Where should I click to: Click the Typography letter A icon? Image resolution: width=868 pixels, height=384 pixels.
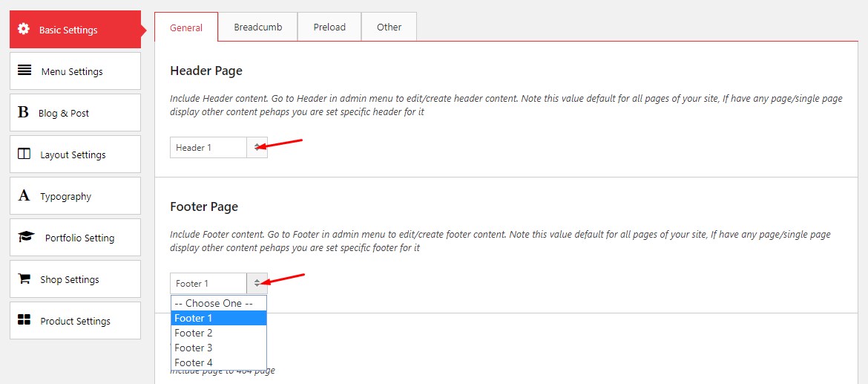pyautogui.click(x=24, y=196)
